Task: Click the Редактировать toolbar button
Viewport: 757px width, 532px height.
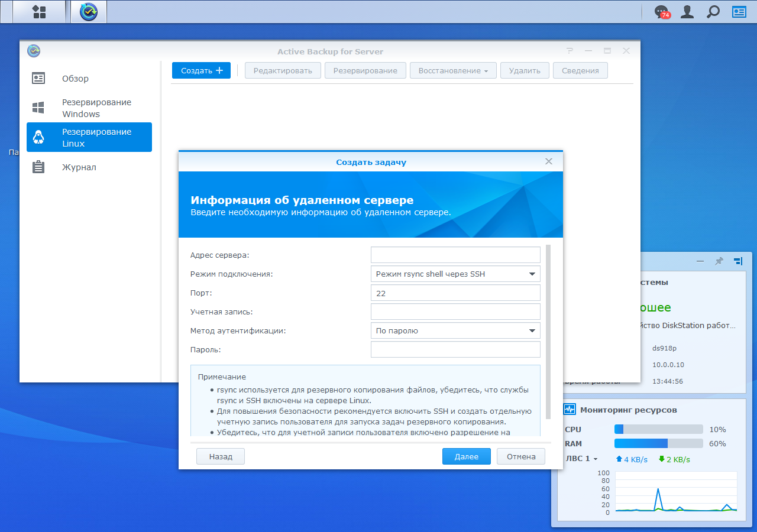Action: (x=283, y=70)
